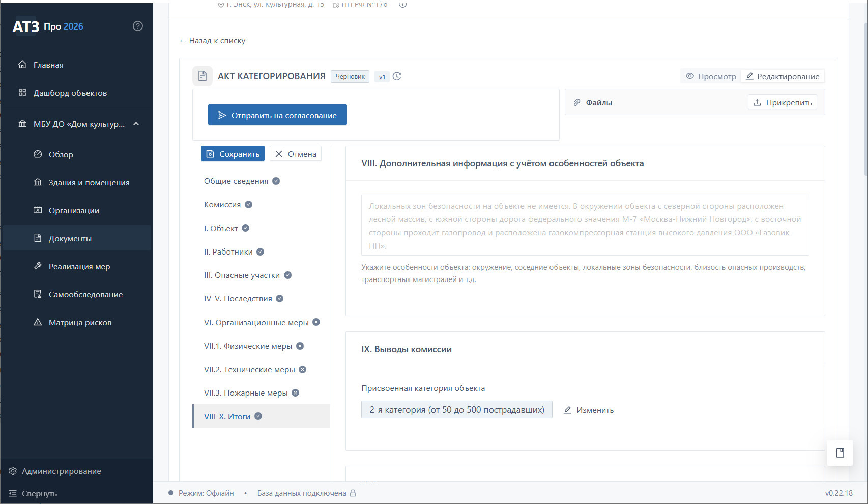Screen dimensions: 868x504
Task: Go back via Назад к списку link
Action: [212, 41]
